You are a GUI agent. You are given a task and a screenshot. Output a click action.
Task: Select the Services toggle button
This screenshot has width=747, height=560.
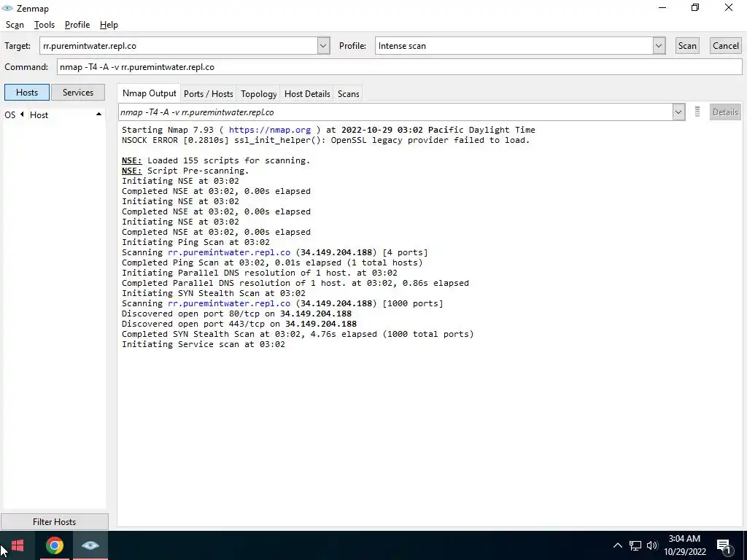point(77,93)
